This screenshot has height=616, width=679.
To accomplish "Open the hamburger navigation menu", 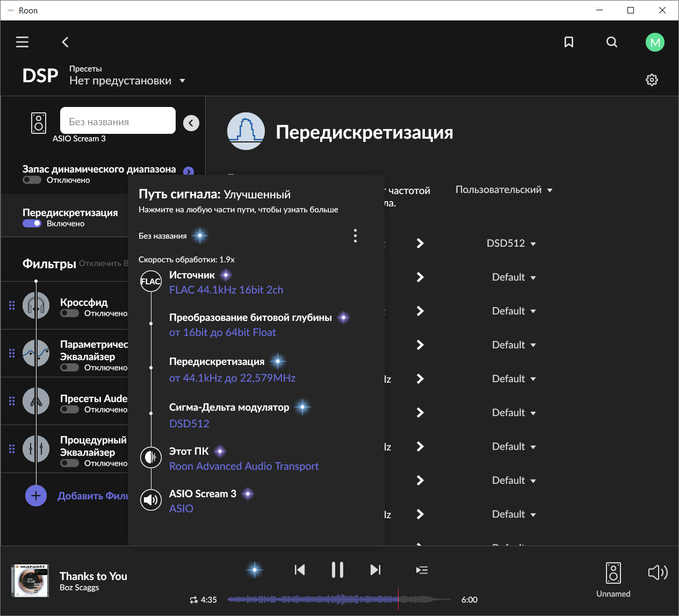I will [x=22, y=42].
